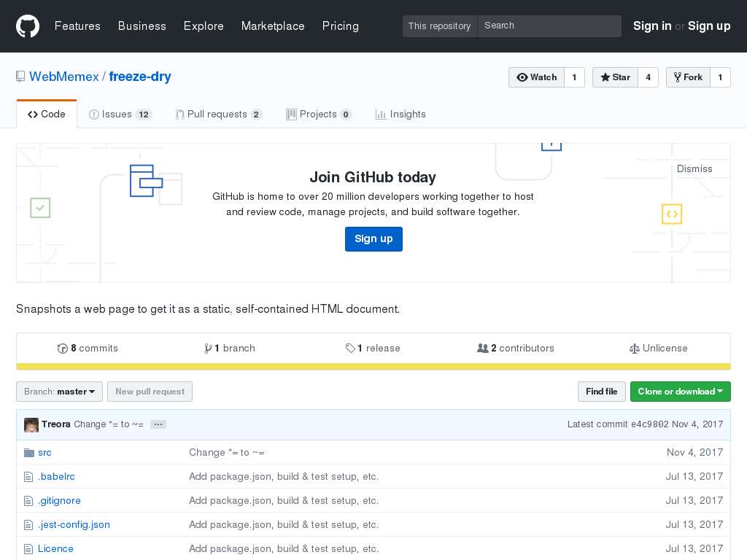Click the .jest-config.json file icon
This screenshot has height=560, width=747.
[28, 525]
